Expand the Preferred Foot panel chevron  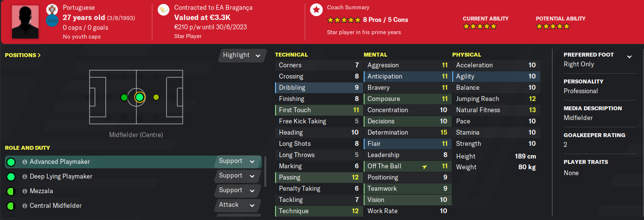pos(629,57)
